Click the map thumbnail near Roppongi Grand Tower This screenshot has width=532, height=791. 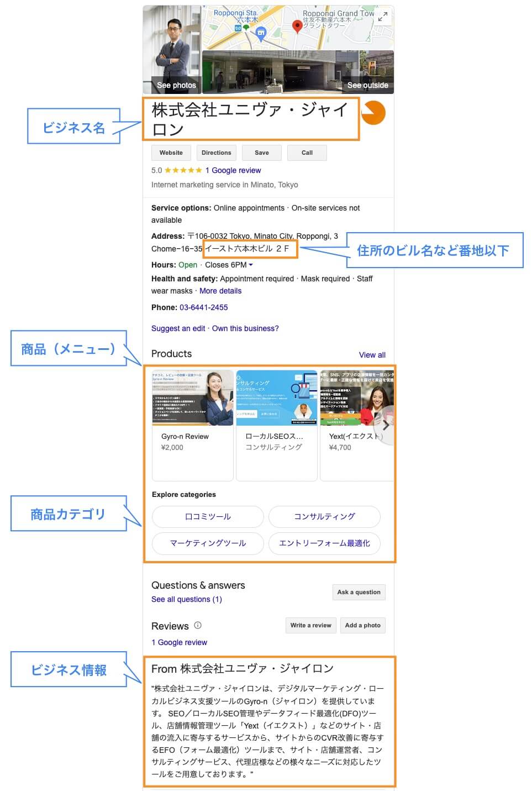click(298, 28)
